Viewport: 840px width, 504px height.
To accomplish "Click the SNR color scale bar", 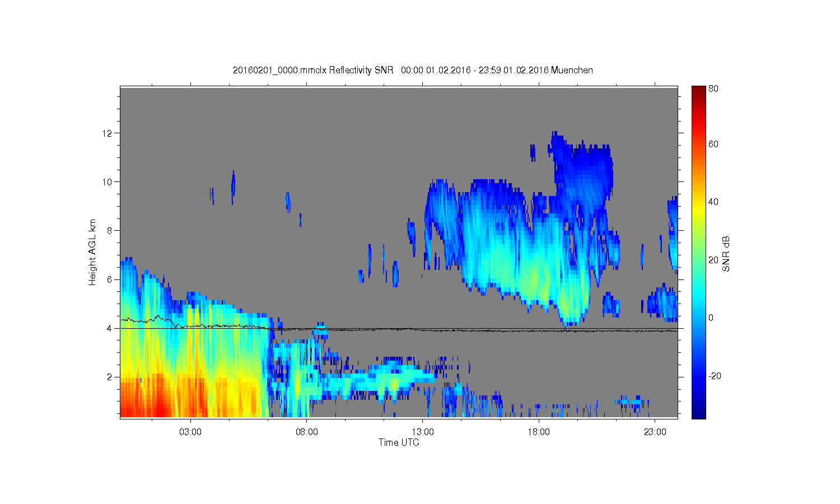I will [x=698, y=252].
